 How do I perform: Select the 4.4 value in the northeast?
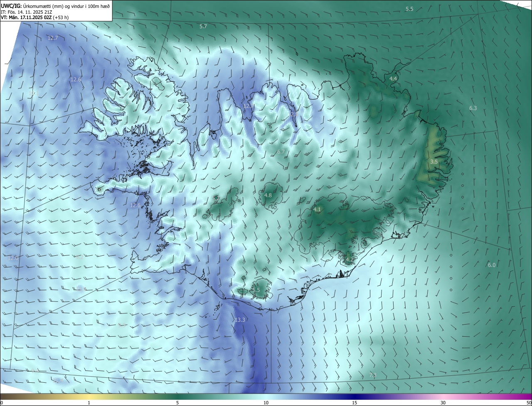(393, 78)
